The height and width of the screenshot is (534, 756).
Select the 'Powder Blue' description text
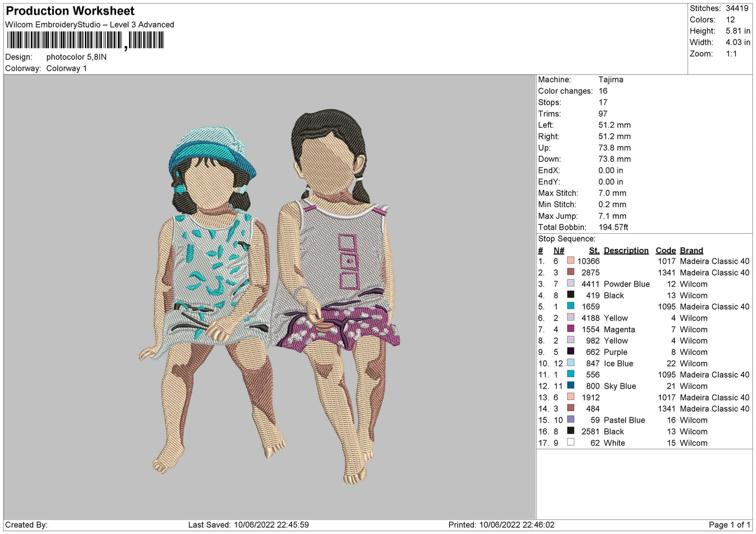(x=627, y=284)
